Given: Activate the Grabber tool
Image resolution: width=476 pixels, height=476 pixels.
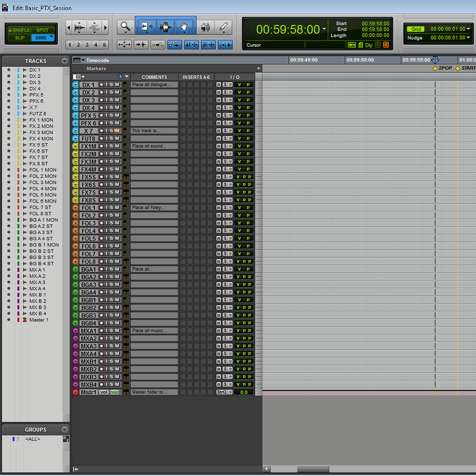Looking at the screenshot, I should (x=184, y=27).
